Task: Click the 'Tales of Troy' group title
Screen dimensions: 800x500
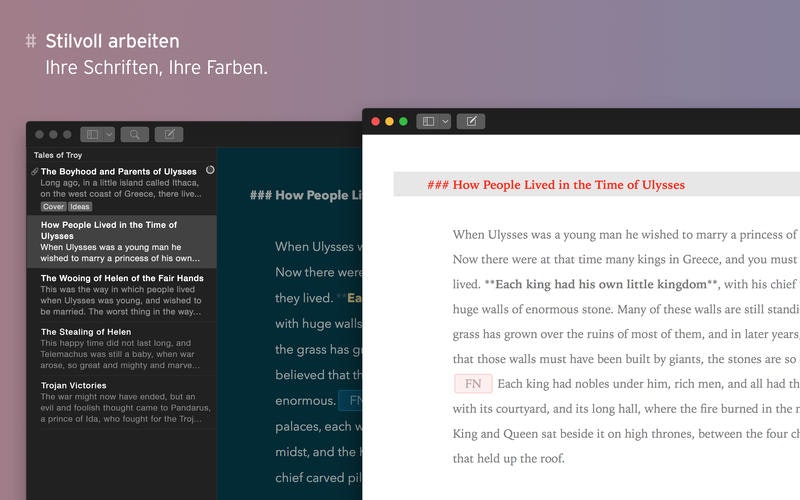Action: (58, 155)
